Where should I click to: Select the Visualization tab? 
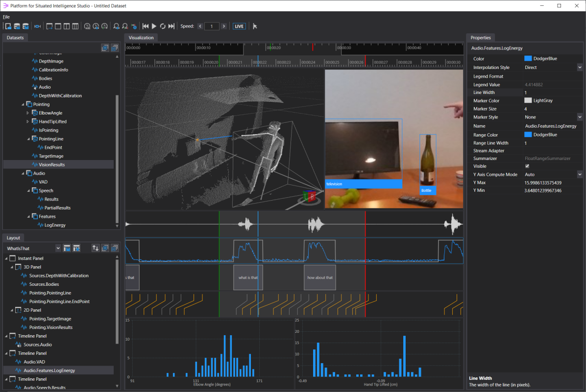[x=141, y=38]
